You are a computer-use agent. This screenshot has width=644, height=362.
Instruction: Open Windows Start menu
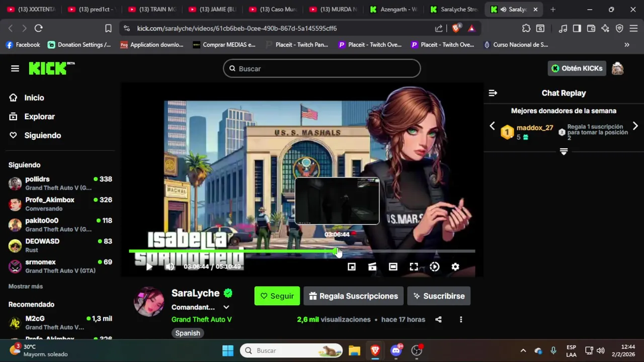(228, 350)
